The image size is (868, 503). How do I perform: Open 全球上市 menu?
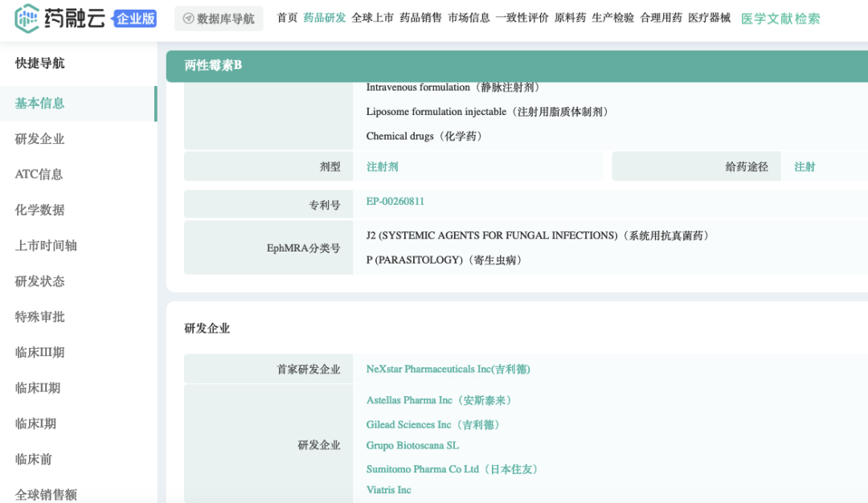373,18
